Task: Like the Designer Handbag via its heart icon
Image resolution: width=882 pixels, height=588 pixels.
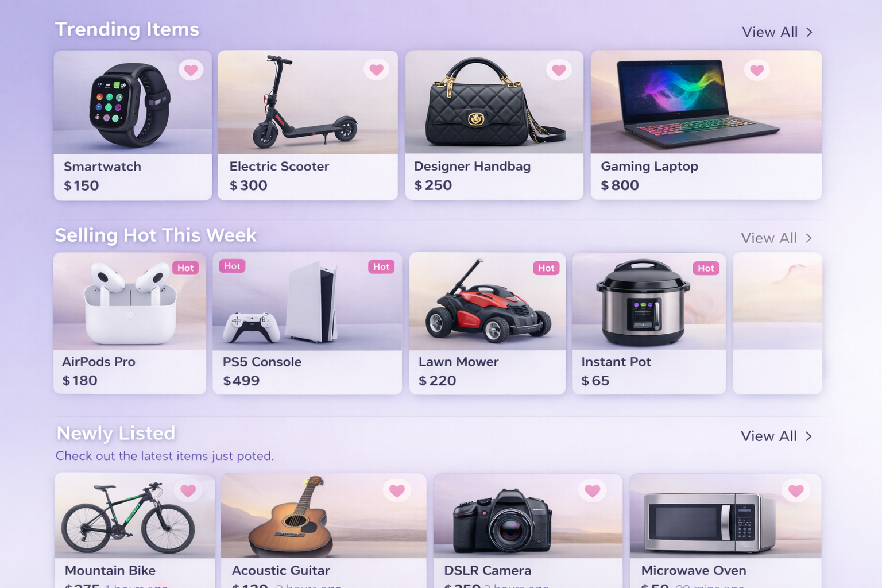Action: 559,70
